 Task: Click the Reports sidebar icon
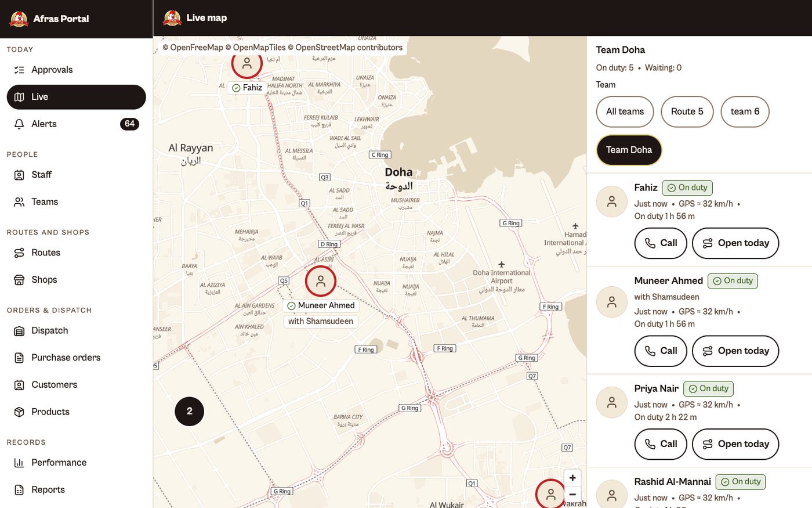click(19, 490)
